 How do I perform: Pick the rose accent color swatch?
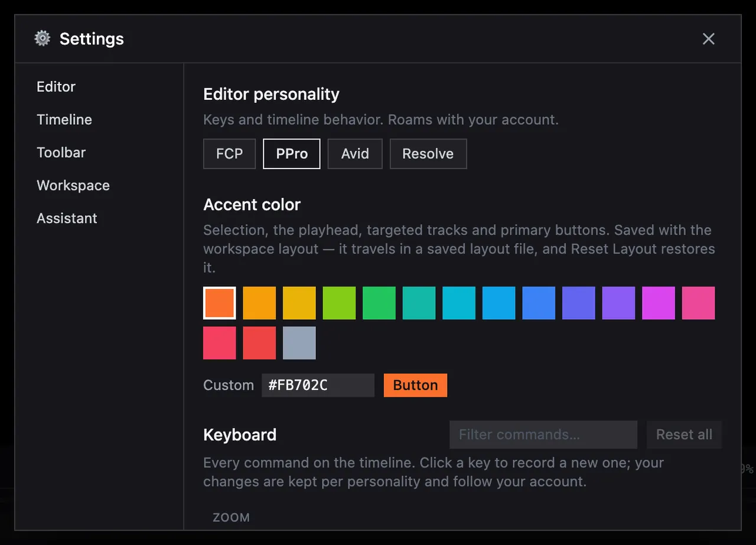(220, 343)
